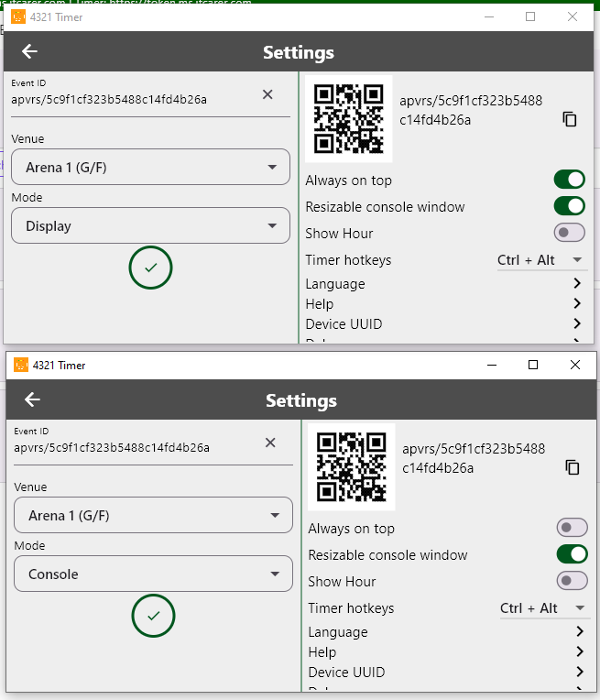The width and height of the screenshot is (600, 700).
Task: Enable Show Hour in lower window
Action: click(x=572, y=581)
